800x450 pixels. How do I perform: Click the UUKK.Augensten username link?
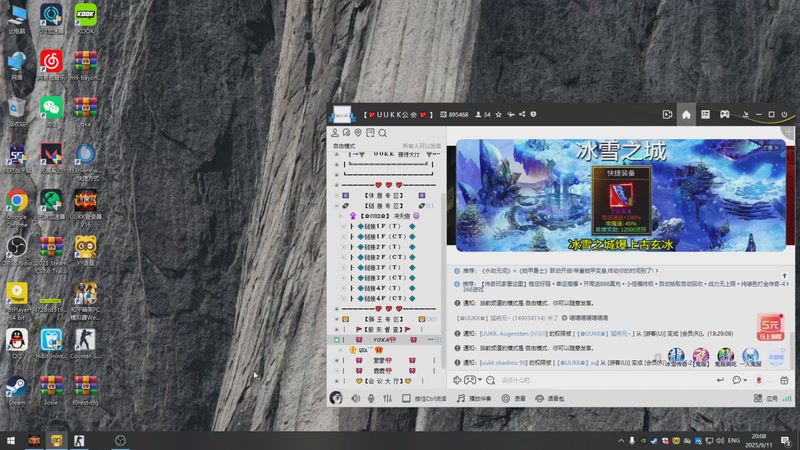[x=513, y=333]
